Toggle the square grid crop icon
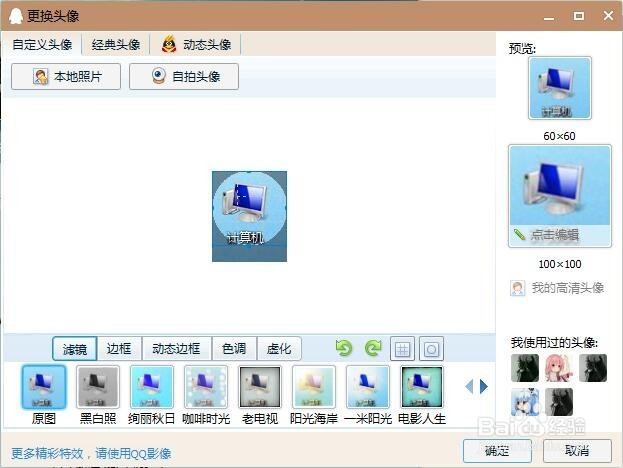This screenshot has width=623, height=468. point(402,349)
